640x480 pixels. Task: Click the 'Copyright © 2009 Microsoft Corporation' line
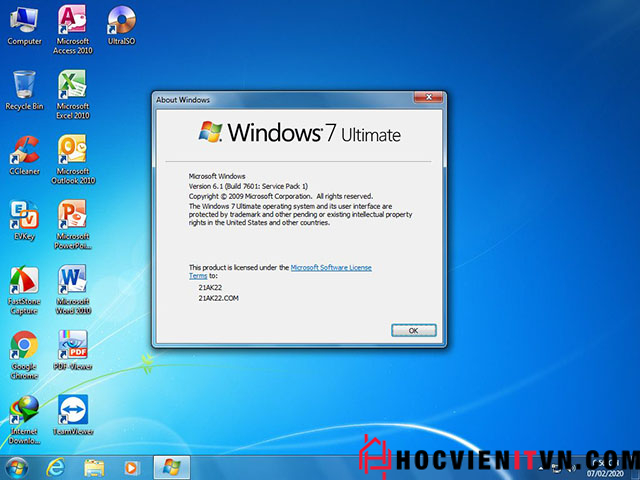[280, 196]
